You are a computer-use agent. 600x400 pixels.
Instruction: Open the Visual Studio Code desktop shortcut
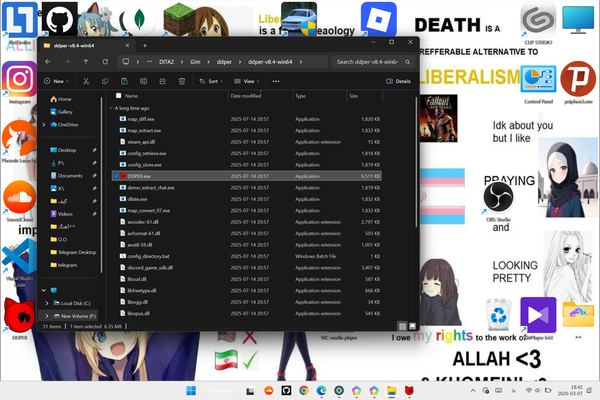(x=20, y=263)
